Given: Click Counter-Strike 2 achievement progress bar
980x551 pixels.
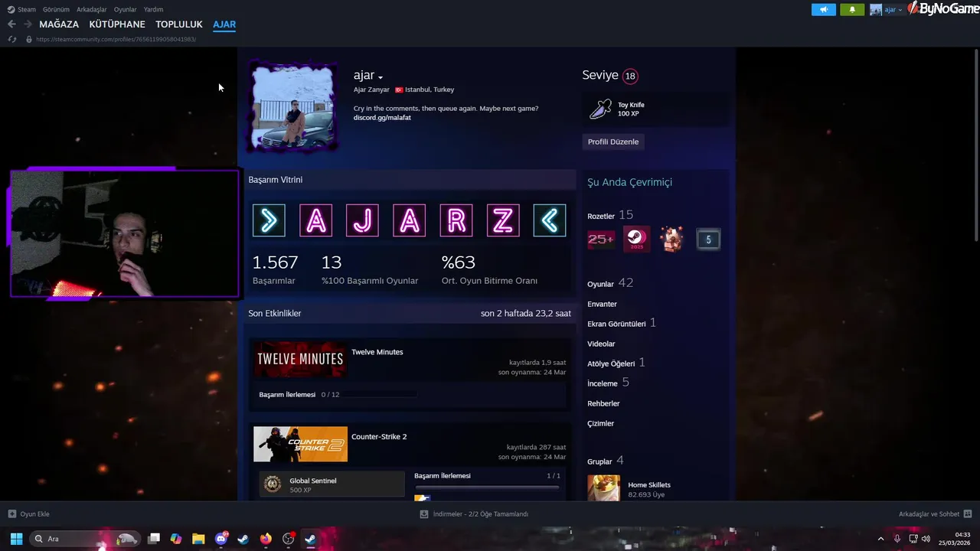Looking at the screenshot, I should (x=487, y=487).
